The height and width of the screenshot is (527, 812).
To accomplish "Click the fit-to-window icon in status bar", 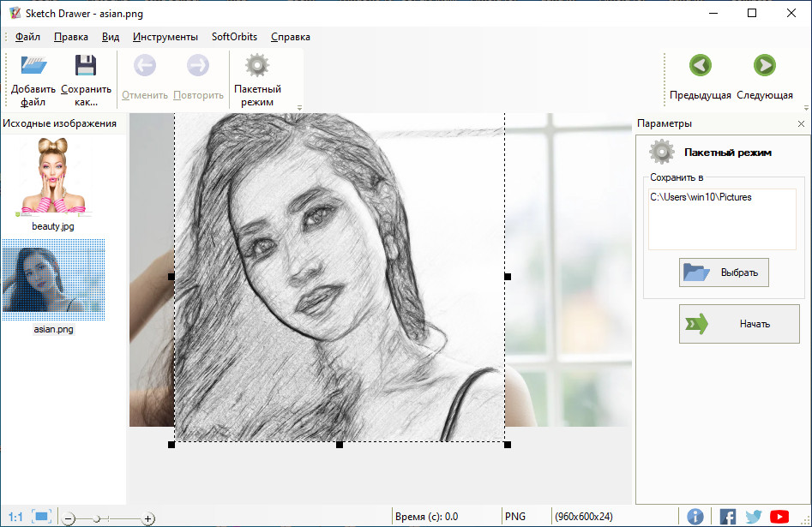I will (x=41, y=516).
